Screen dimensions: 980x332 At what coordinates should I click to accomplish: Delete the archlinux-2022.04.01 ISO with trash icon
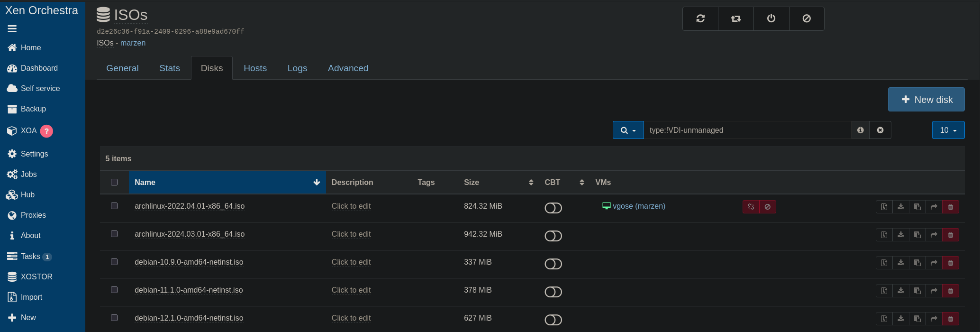click(x=950, y=207)
